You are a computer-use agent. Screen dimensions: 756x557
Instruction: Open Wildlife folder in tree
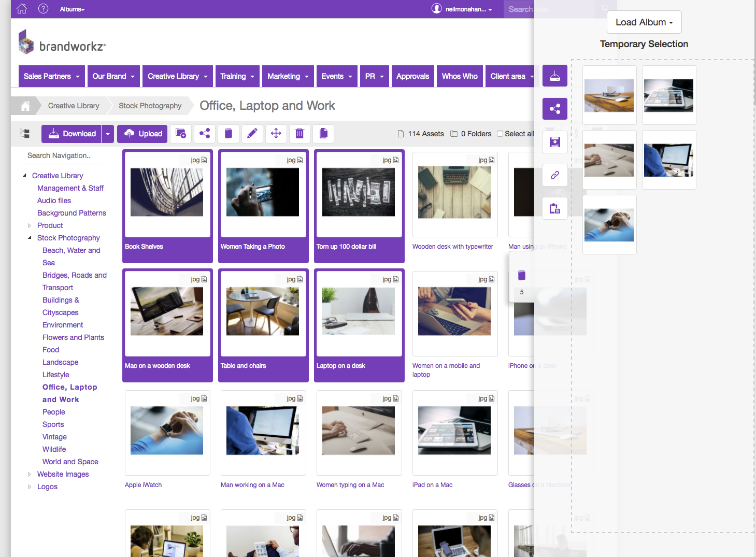pyautogui.click(x=54, y=449)
